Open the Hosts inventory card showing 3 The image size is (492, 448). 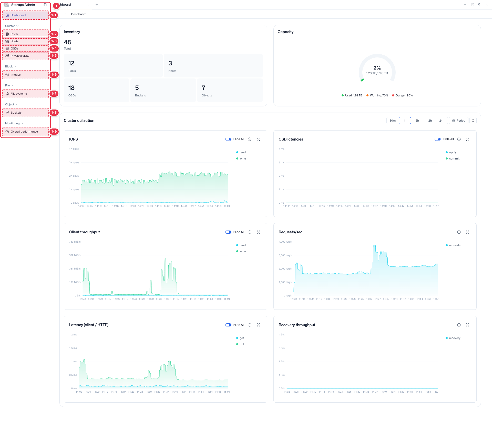[x=213, y=66]
